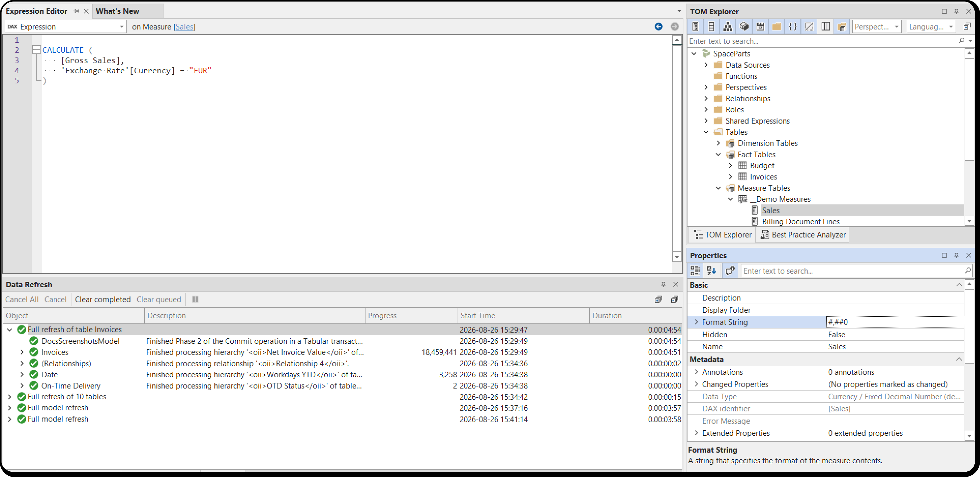The image size is (980, 477).
Task: Click the _Demo Measures table icon
Action: coord(743,199)
